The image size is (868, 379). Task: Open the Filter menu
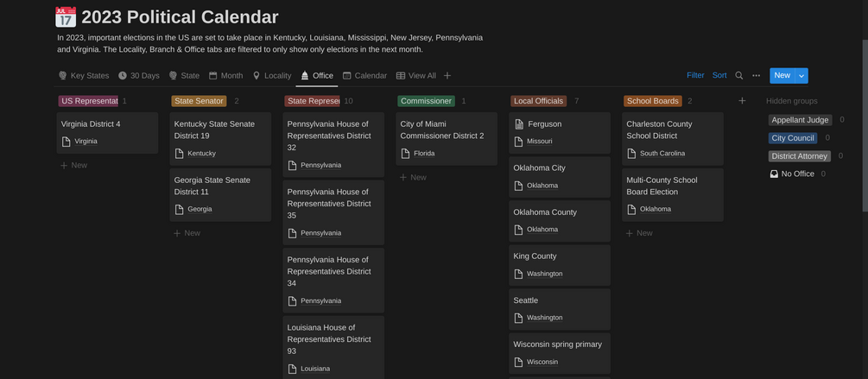(695, 76)
